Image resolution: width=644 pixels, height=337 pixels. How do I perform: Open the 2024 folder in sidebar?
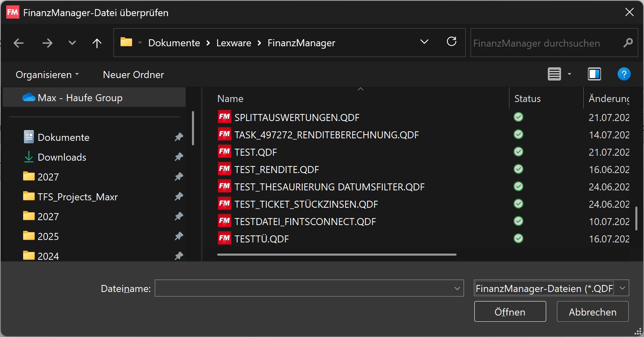pos(48,256)
